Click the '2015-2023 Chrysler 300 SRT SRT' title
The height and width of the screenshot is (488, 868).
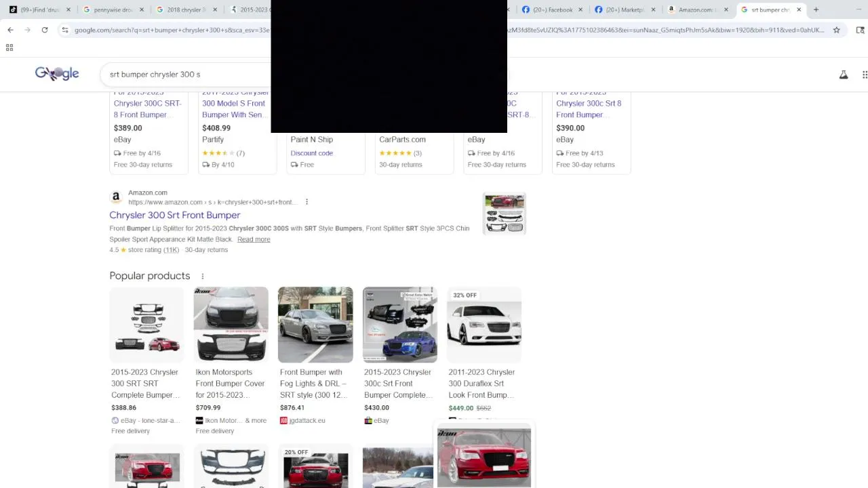144,384
